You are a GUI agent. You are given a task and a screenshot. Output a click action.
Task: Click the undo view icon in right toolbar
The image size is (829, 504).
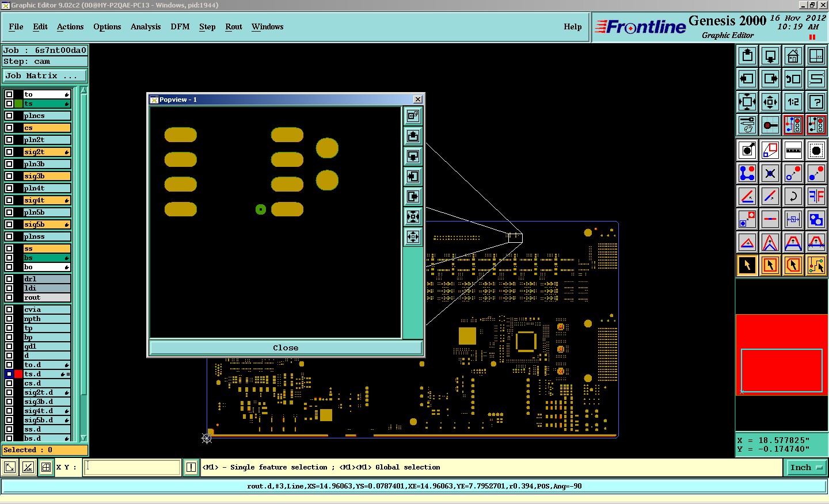pyautogui.click(x=793, y=79)
